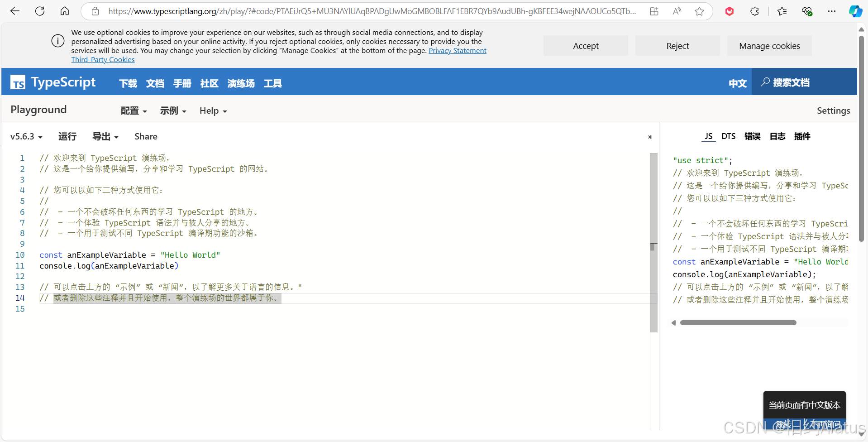The height and width of the screenshot is (442, 868).
Task: Reject optional cookies
Action: pos(677,46)
